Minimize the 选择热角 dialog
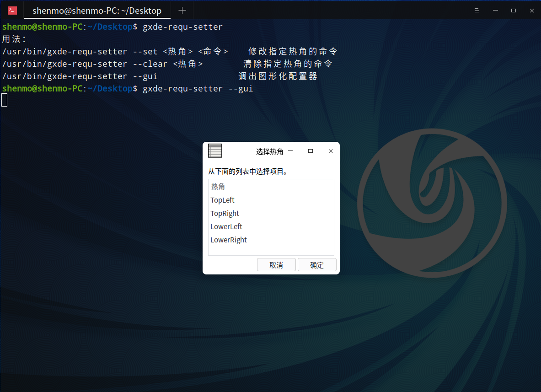 [x=290, y=151]
